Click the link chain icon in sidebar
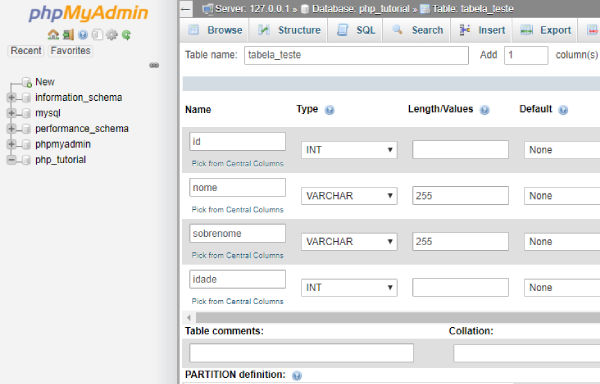The height and width of the screenshot is (384, 600). point(154,65)
